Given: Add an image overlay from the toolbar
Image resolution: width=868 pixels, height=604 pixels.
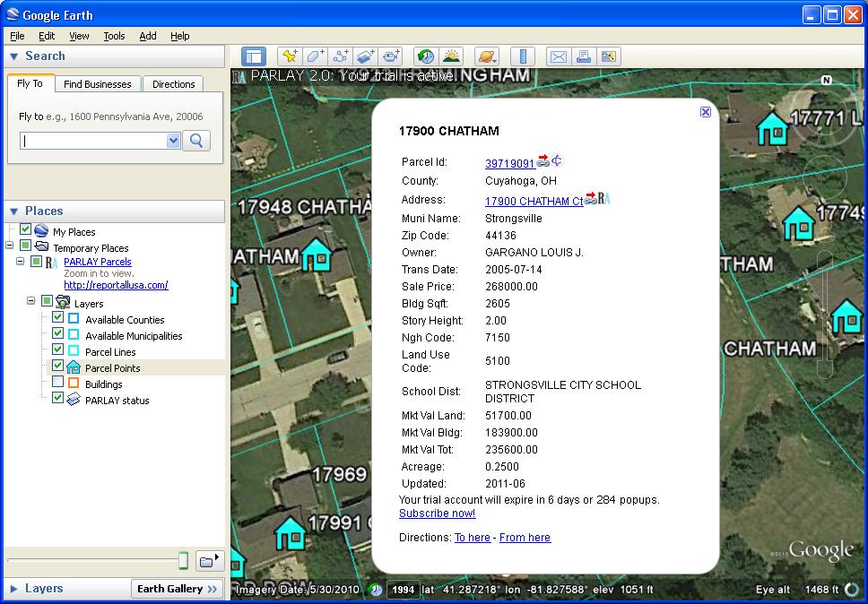Looking at the screenshot, I should tap(366, 56).
